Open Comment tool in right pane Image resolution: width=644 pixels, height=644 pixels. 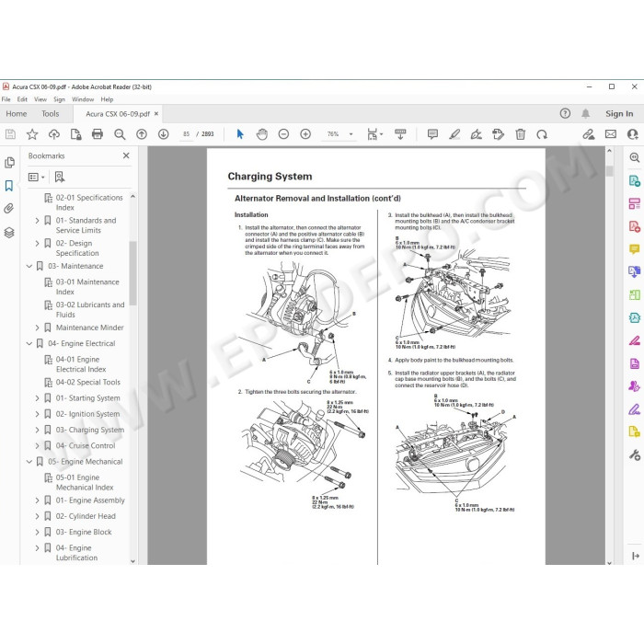coord(634,249)
